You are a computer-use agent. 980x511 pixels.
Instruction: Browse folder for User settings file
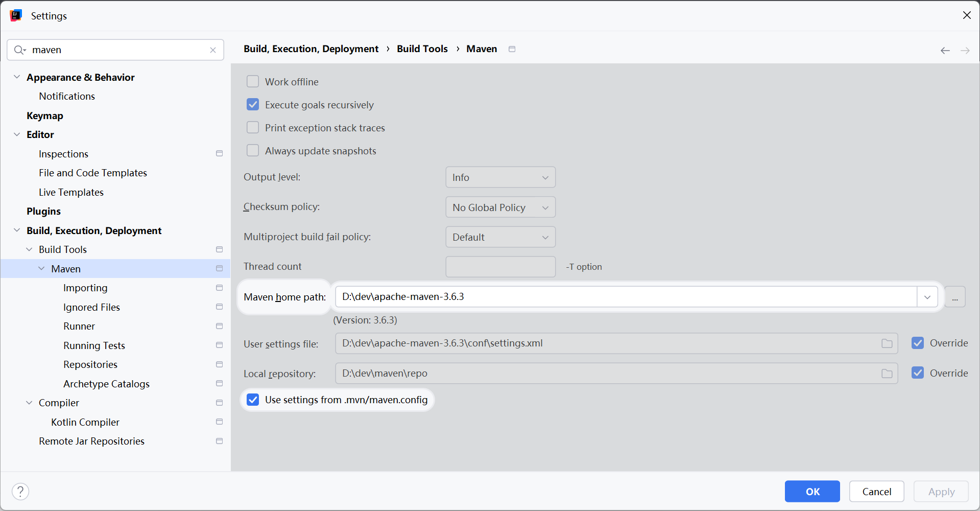pyautogui.click(x=887, y=343)
